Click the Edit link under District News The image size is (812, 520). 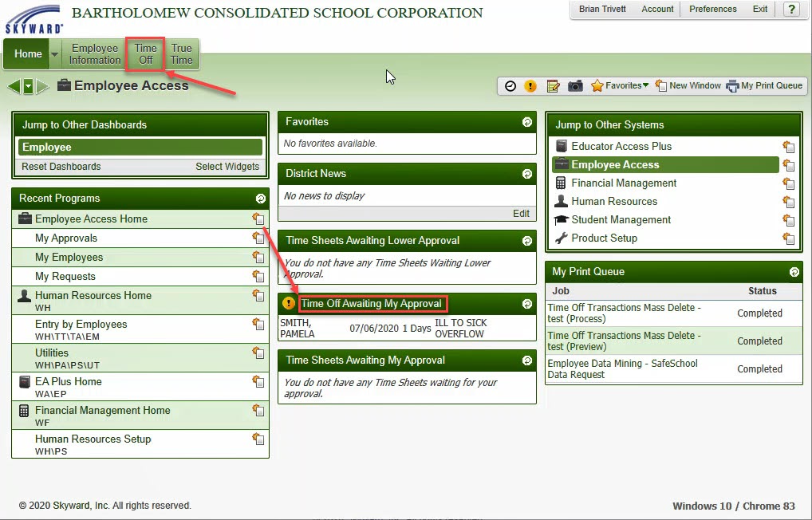[521, 213]
